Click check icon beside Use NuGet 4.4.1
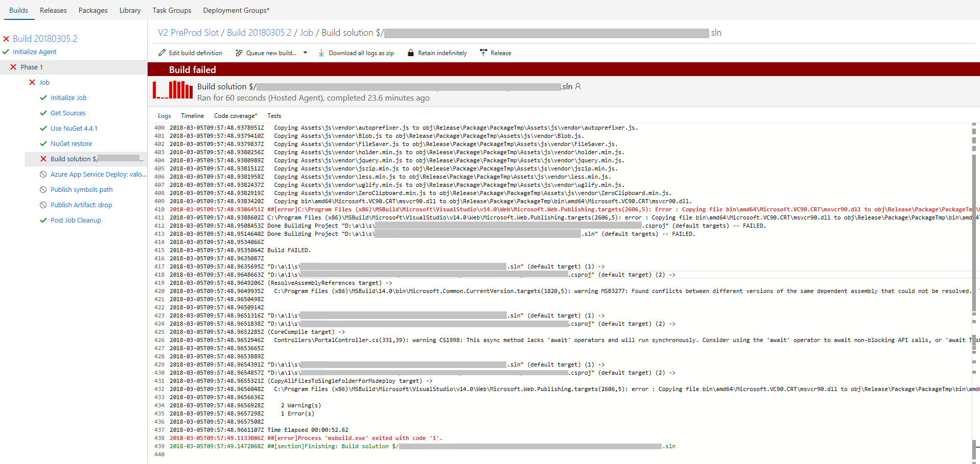 (43, 128)
